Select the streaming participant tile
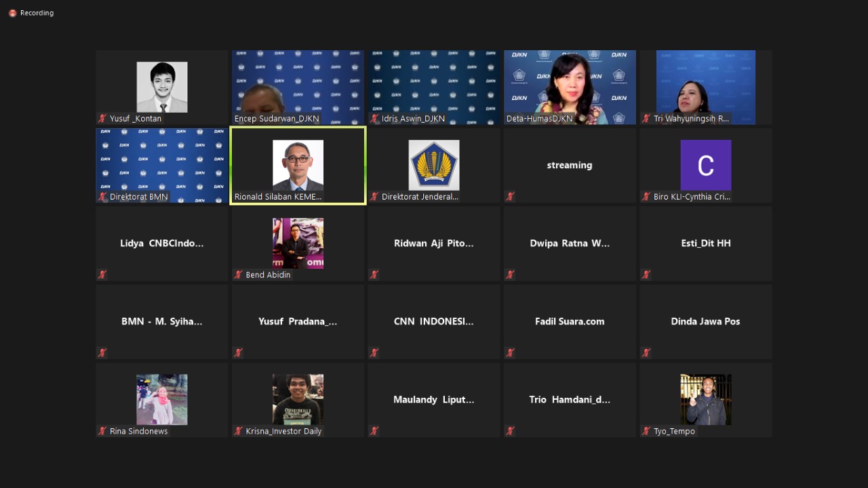Screen dimensions: 868x488 point(570,165)
